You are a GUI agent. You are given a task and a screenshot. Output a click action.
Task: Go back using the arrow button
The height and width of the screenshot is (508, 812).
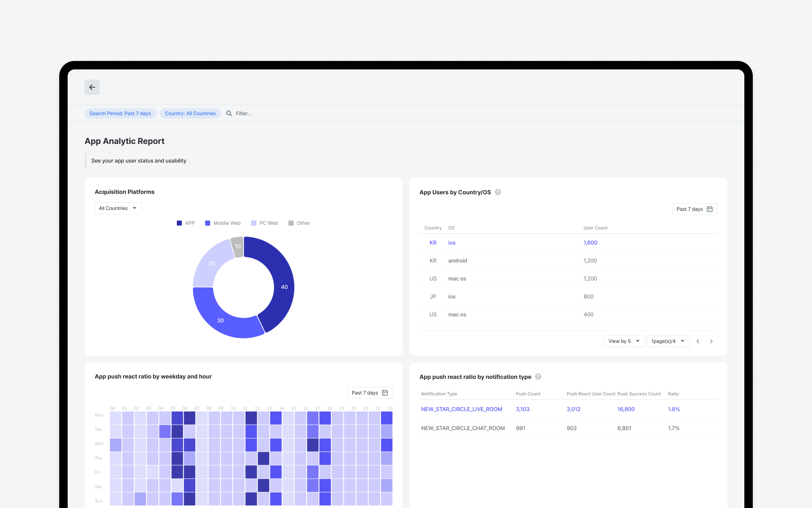[x=92, y=87]
